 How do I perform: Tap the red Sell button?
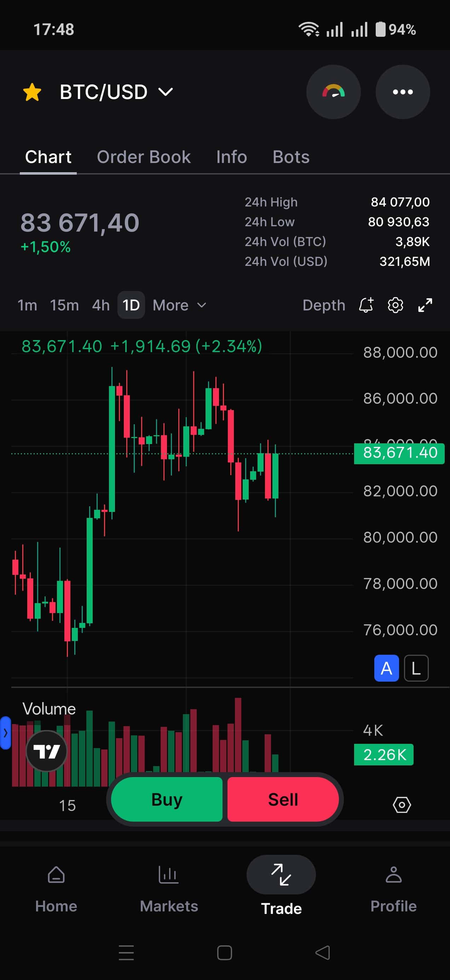[283, 799]
